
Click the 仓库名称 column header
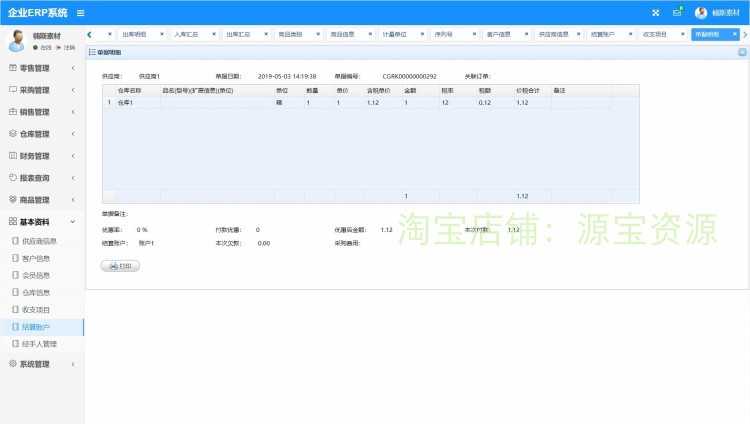point(129,90)
